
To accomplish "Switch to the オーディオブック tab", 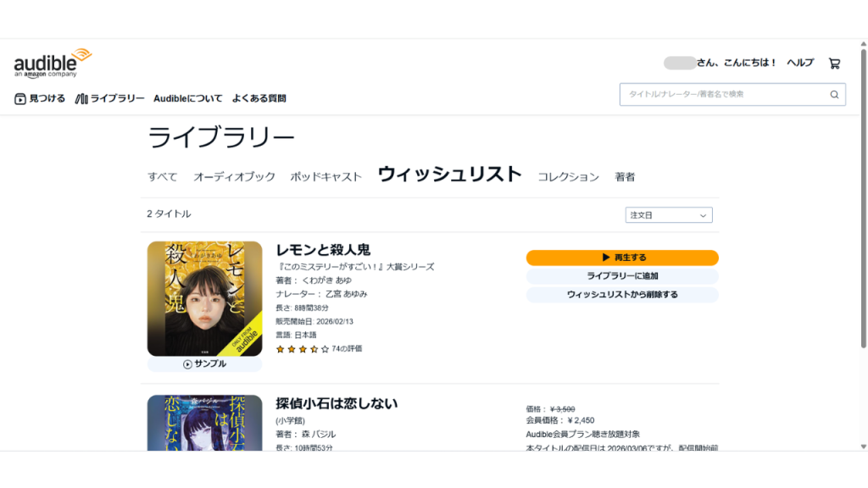I will [234, 177].
